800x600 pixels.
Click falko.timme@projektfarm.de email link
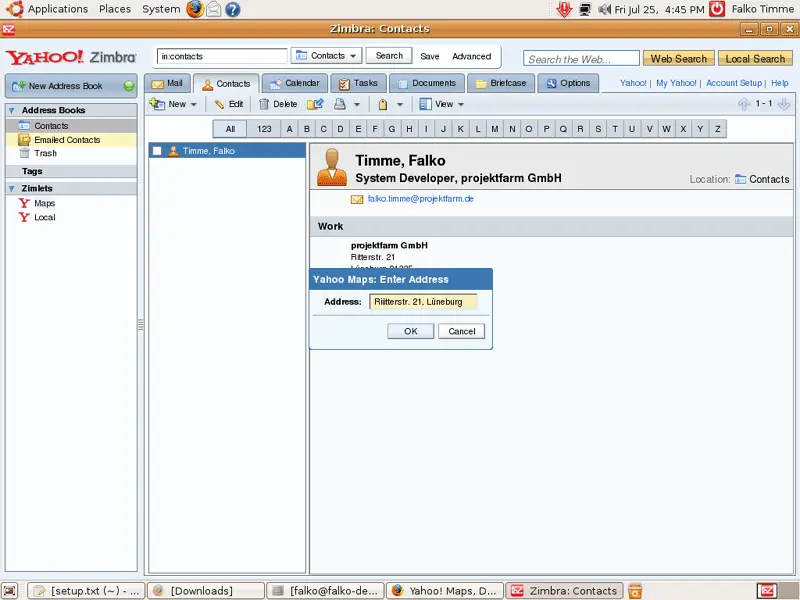point(420,199)
